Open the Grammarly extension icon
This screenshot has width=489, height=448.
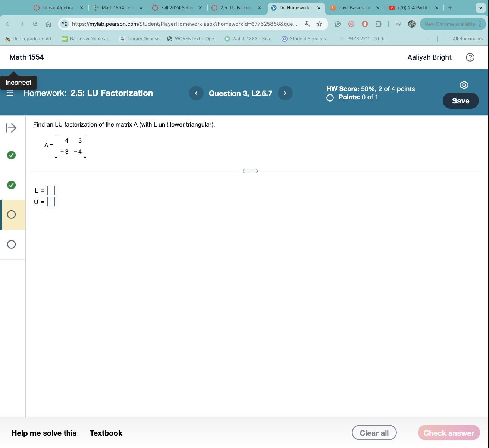[338, 24]
